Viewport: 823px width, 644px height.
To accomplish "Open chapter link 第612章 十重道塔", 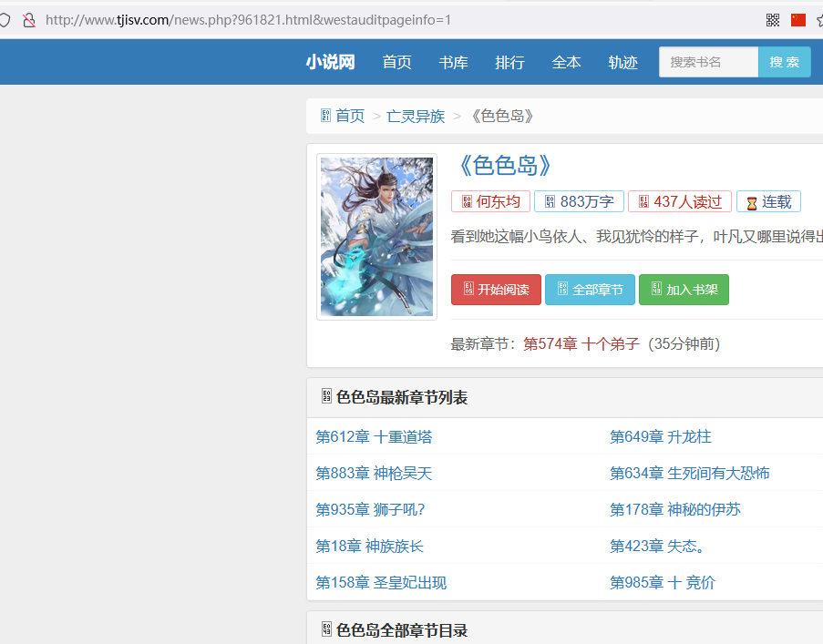I will tap(374, 436).
